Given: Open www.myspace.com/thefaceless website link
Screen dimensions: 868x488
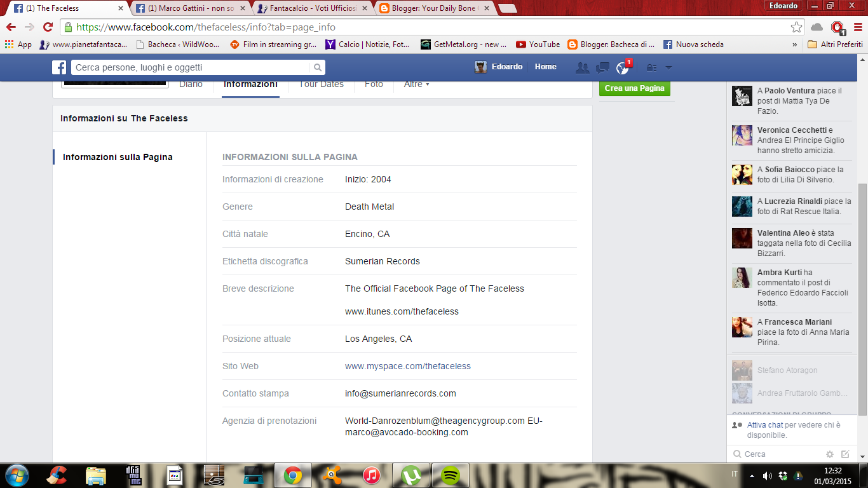Looking at the screenshot, I should point(408,366).
